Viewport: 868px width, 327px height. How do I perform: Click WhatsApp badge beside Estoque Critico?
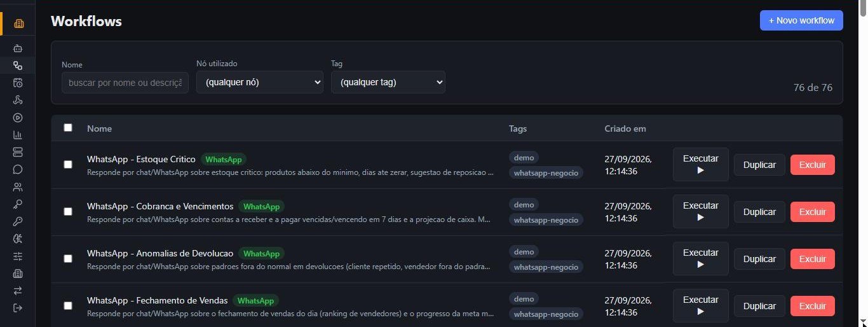[x=224, y=159]
